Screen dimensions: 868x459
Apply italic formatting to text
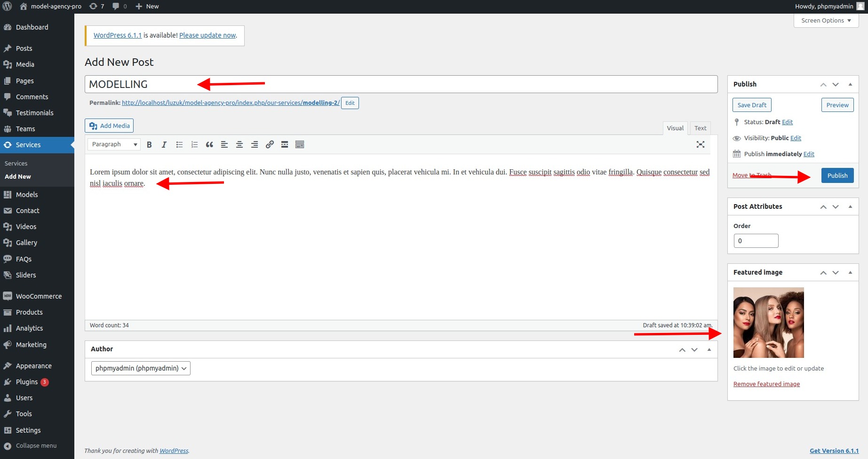[164, 145]
